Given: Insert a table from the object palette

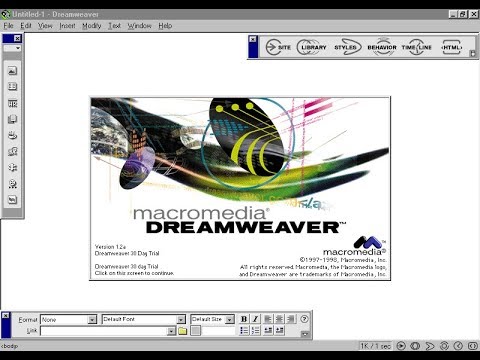Looking at the screenshot, I should [x=12, y=87].
